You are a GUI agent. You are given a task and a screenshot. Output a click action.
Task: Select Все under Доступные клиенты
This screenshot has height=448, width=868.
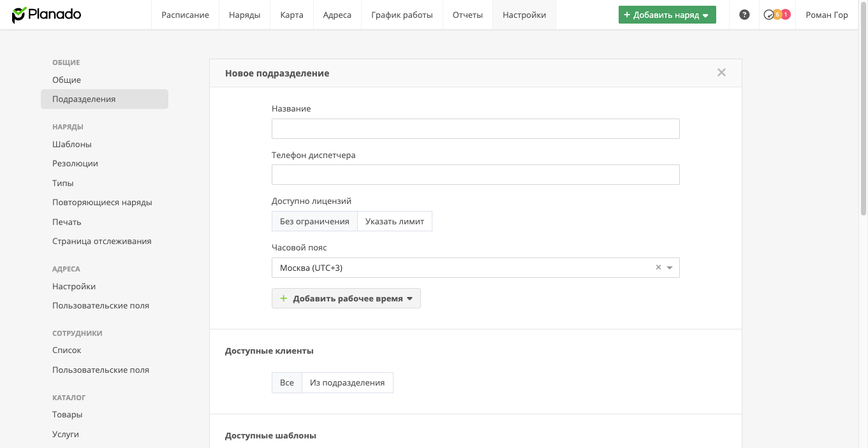coord(287,382)
